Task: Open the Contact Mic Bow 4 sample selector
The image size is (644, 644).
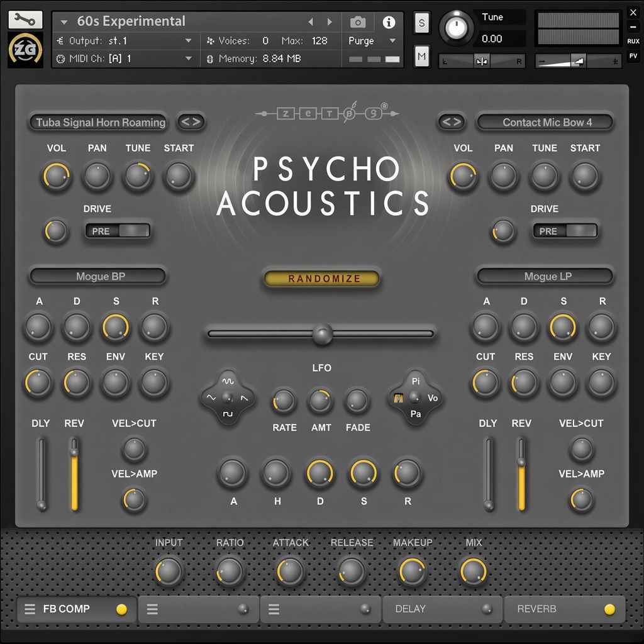Action: tap(545, 122)
